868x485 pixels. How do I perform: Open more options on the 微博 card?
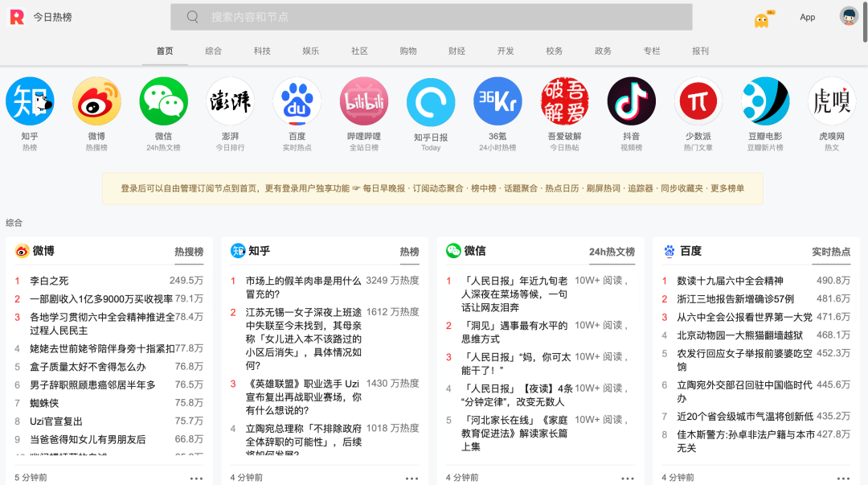click(197, 478)
